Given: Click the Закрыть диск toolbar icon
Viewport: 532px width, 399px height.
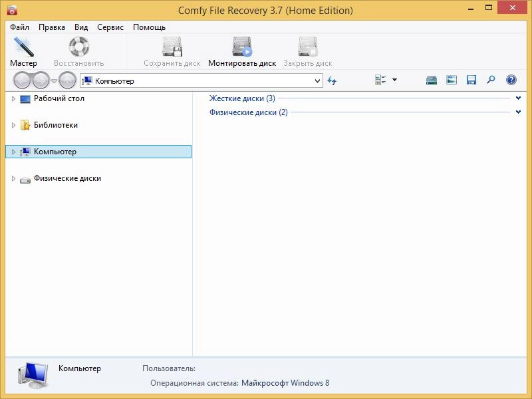Looking at the screenshot, I should (308, 47).
